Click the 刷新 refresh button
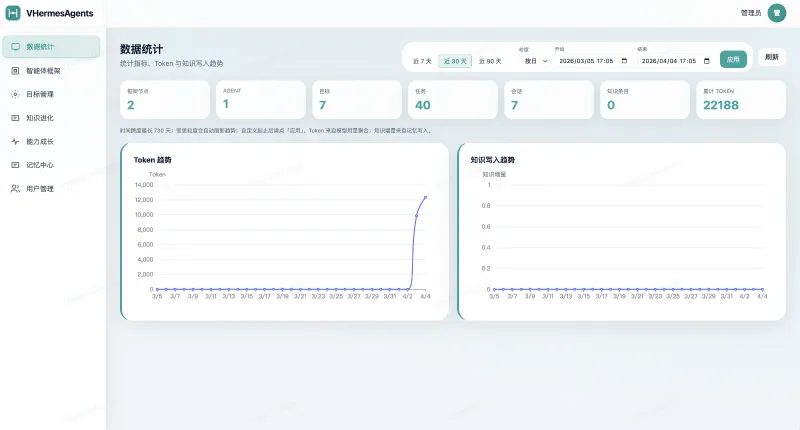This screenshot has width=800, height=430. pyautogui.click(x=771, y=57)
